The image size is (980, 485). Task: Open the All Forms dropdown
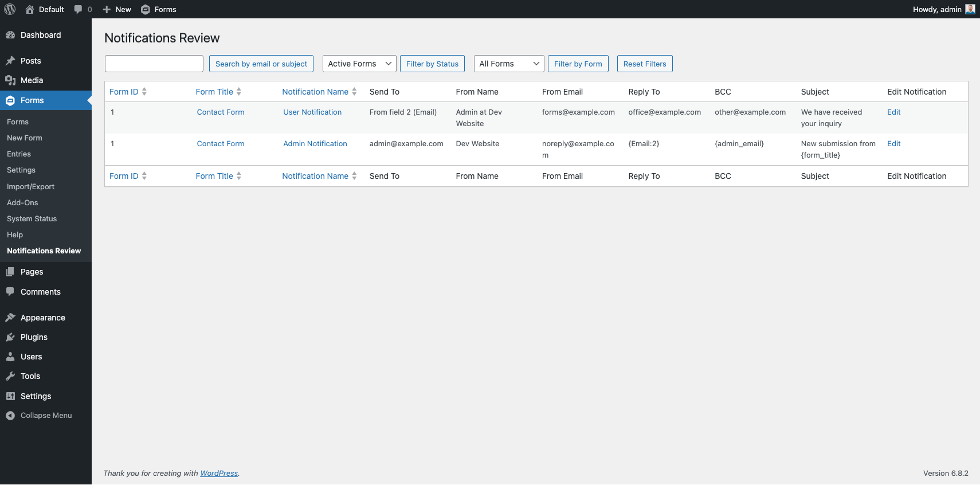click(509, 64)
